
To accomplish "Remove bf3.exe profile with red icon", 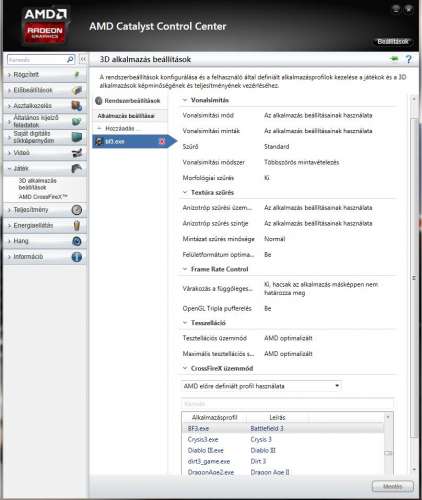I will point(162,141).
